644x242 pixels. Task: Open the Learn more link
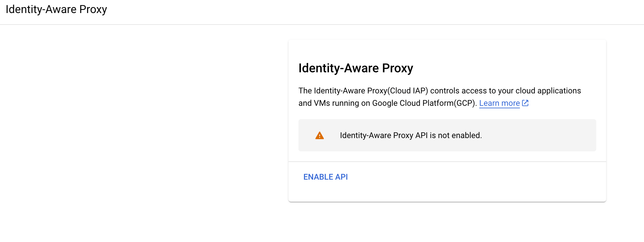(499, 103)
